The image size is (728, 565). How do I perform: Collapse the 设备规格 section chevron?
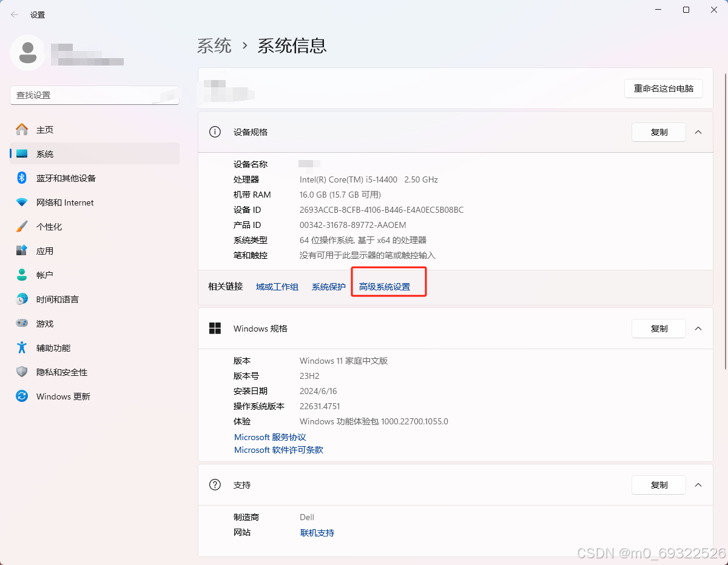(698, 132)
